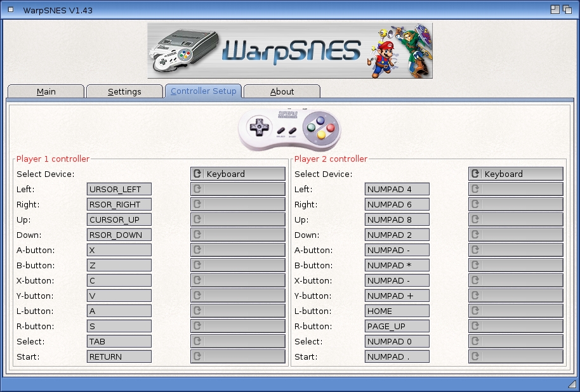Viewport: 580px width, 392px height.
Task: Click Player 1 Select Device label
Action: coord(46,174)
